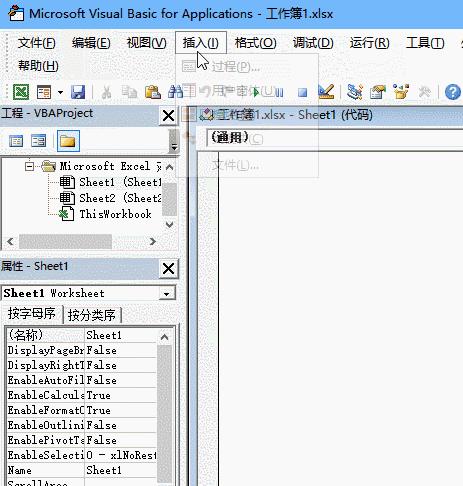
Task: Select the Name property row
Action: tap(81, 470)
